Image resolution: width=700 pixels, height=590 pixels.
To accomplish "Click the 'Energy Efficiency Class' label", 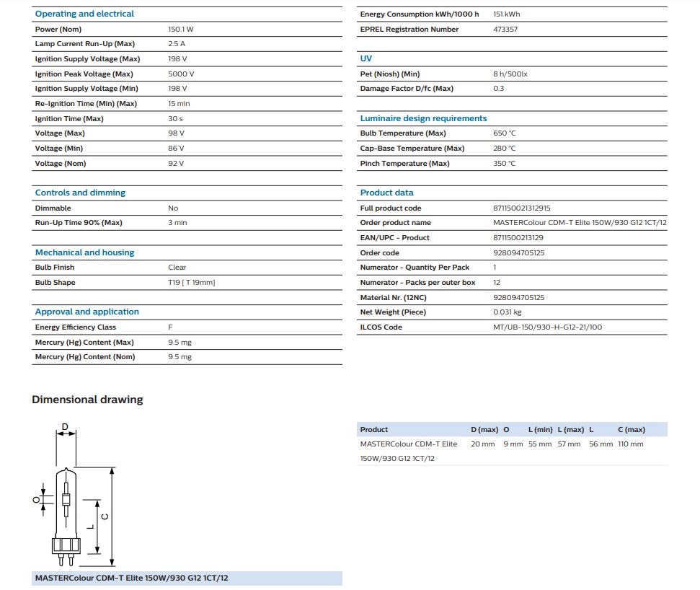I will (x=76, y=327).
